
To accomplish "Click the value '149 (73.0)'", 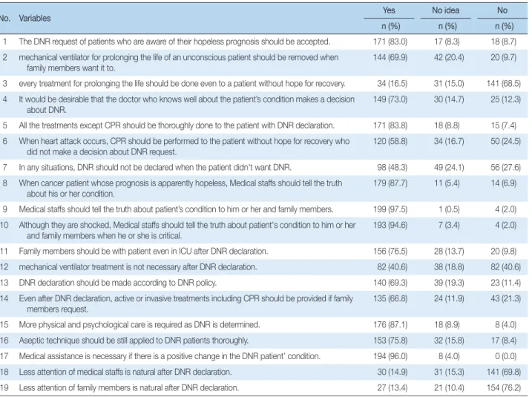I will coord(390,99).
